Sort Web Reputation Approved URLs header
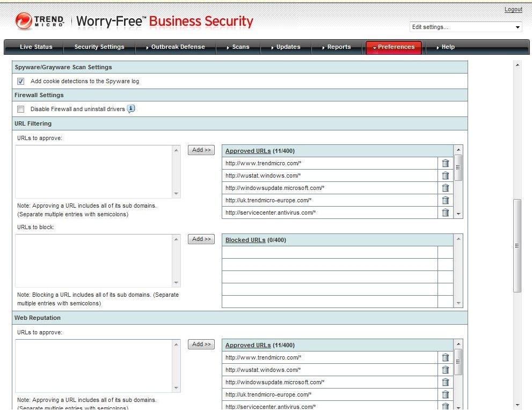Screen dimensions: 532x410 coord(248,345)
